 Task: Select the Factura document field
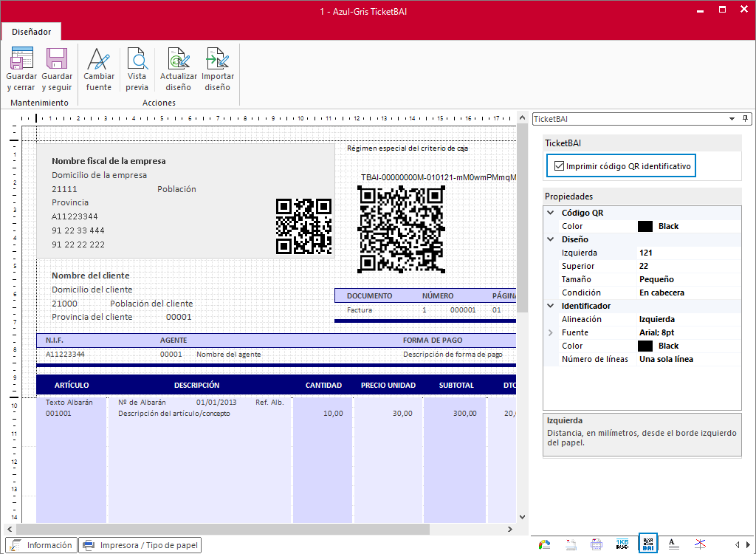click(360, 310)
